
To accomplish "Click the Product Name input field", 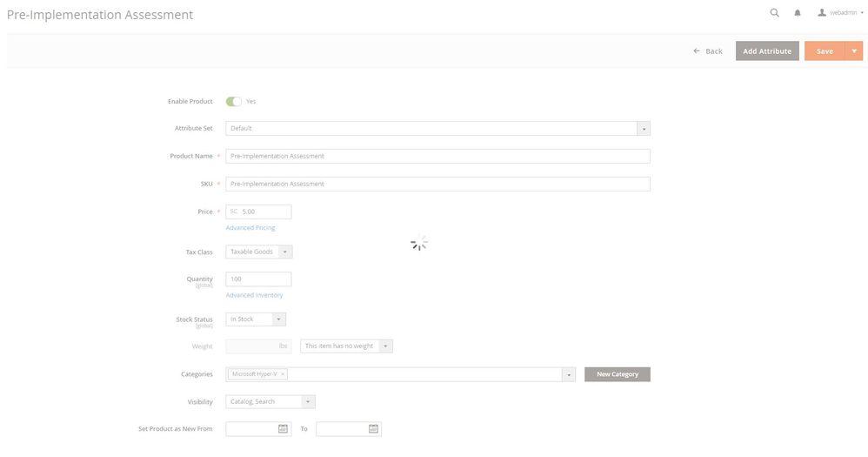I will [437, 157].
